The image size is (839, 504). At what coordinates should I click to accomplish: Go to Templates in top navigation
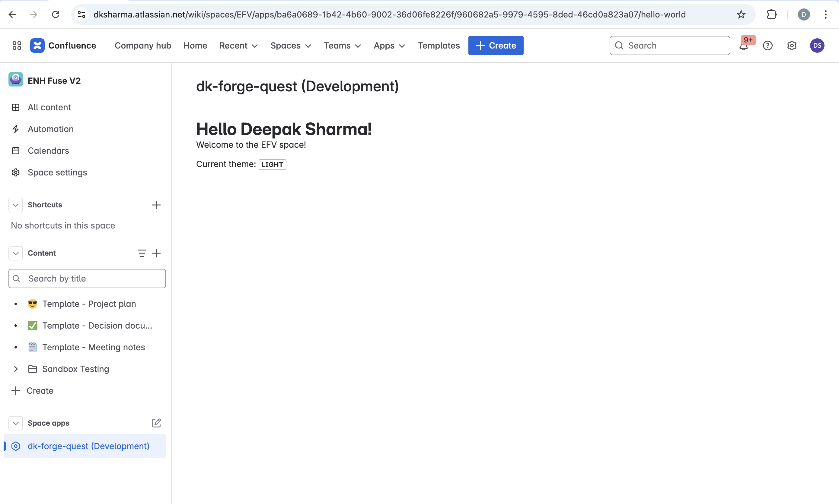point(439,46)
